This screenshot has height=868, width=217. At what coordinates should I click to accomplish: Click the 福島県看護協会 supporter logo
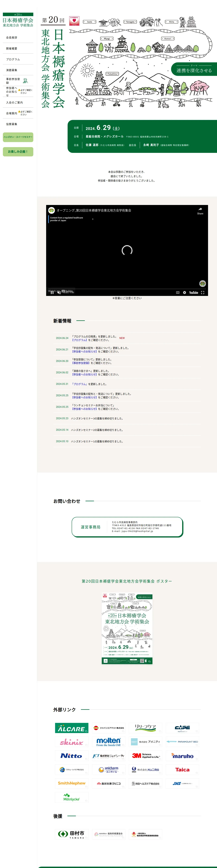109,834
